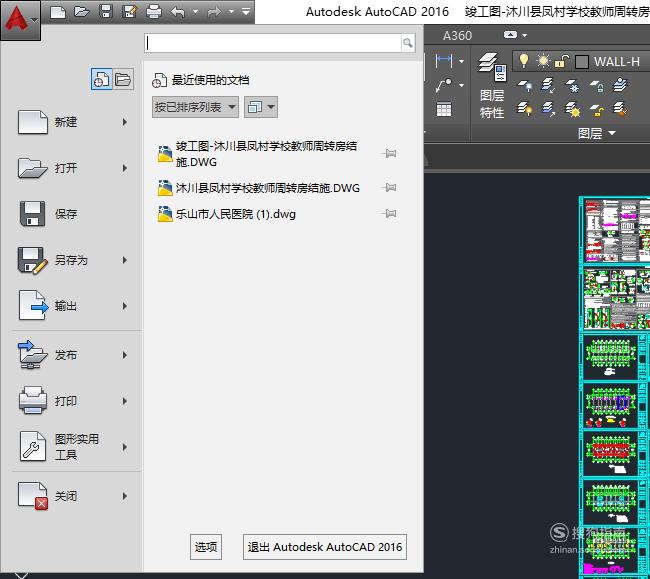This screenshot has width=650, height=579.
Task: Select the 保存 (Save) menu item
Action: [73, 214]
